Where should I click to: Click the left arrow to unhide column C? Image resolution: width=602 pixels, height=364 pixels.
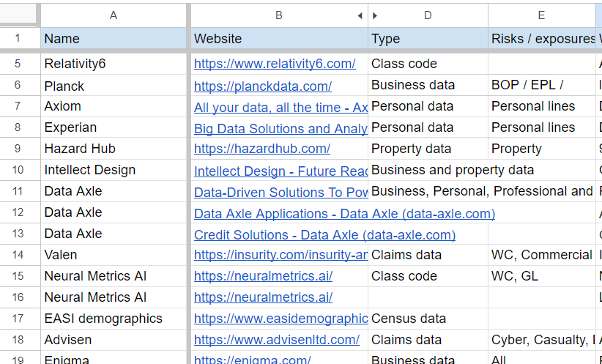click(360, 15)
